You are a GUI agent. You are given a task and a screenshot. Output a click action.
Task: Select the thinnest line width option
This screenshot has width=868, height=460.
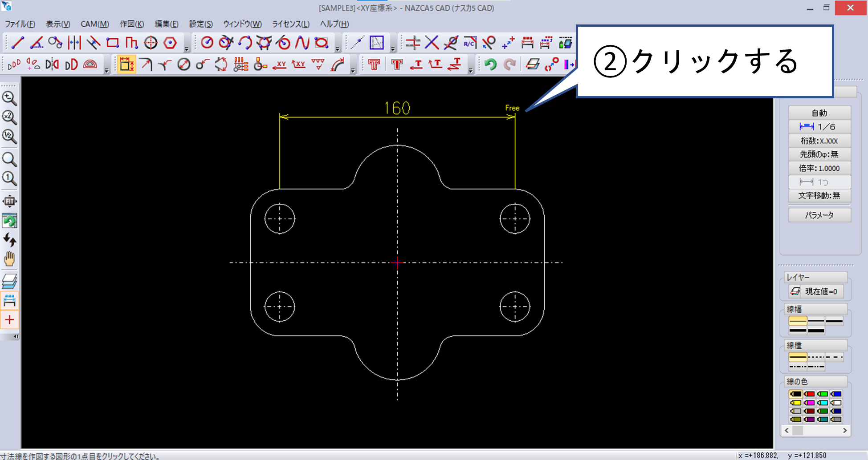(798, 321)
